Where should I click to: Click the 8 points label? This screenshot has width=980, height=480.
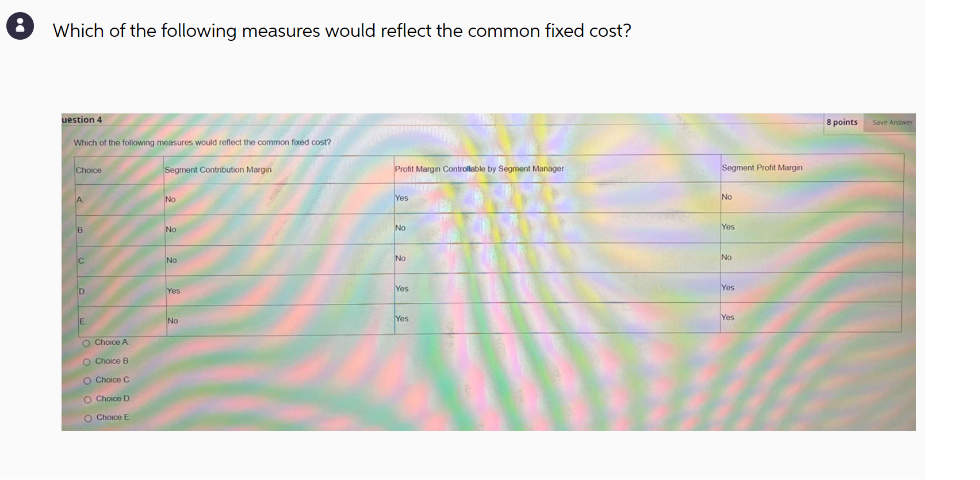point(841,122)
